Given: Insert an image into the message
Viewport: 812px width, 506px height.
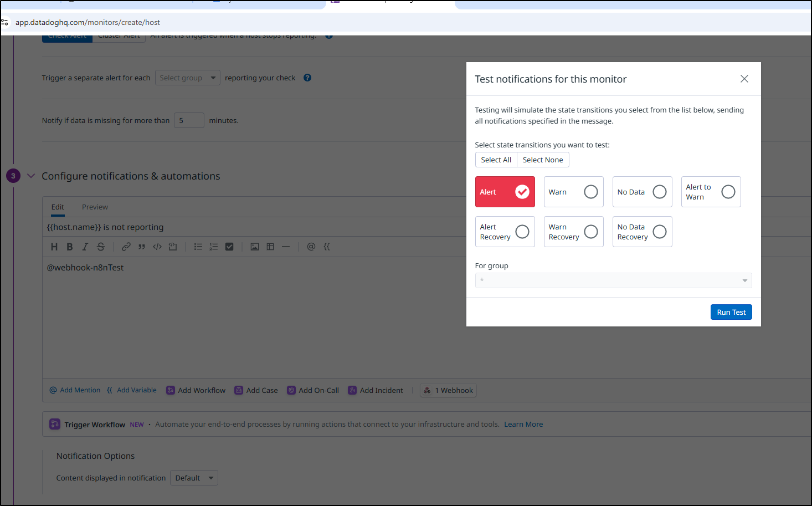Looking at the screenshot, I should coord(255,247).
